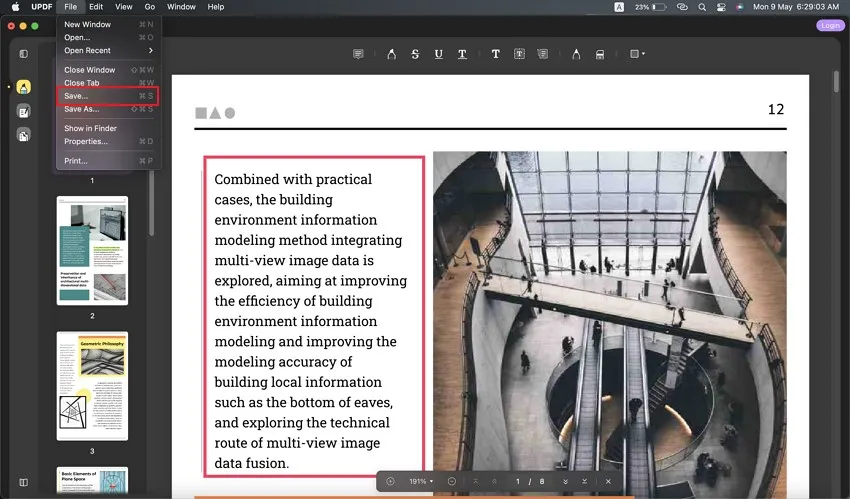Jump to the last page arrow

pos(584,481)
